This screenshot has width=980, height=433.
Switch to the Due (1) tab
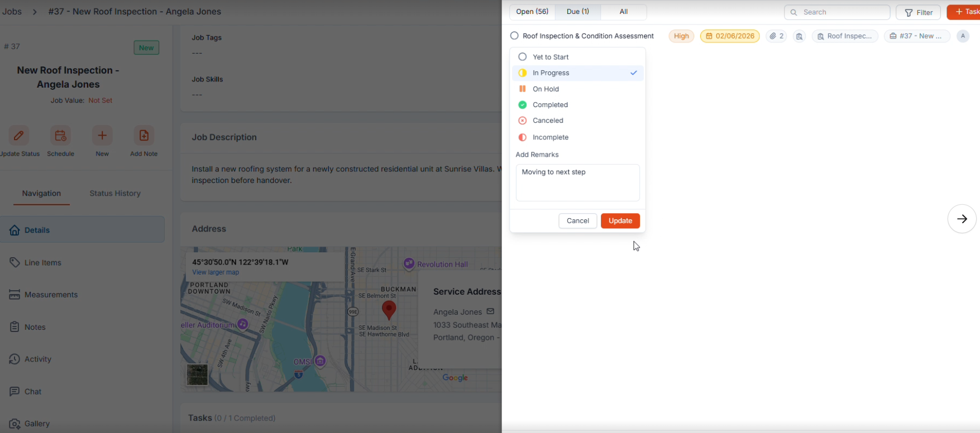click(577, 12)
